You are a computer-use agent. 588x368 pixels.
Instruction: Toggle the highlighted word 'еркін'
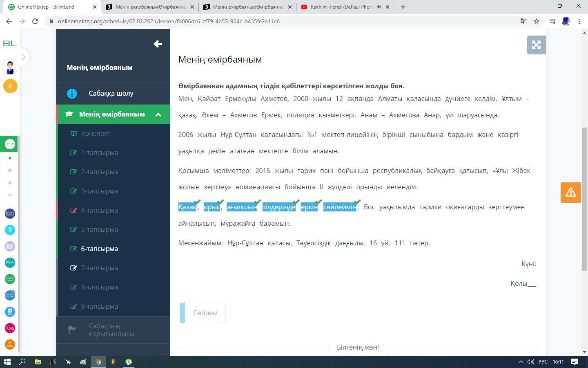point(310,207)
